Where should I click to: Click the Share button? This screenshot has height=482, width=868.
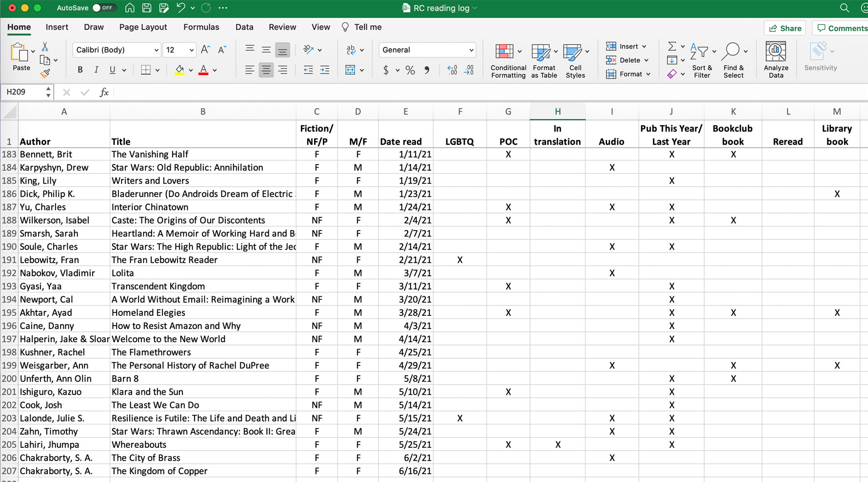point(785,28)
